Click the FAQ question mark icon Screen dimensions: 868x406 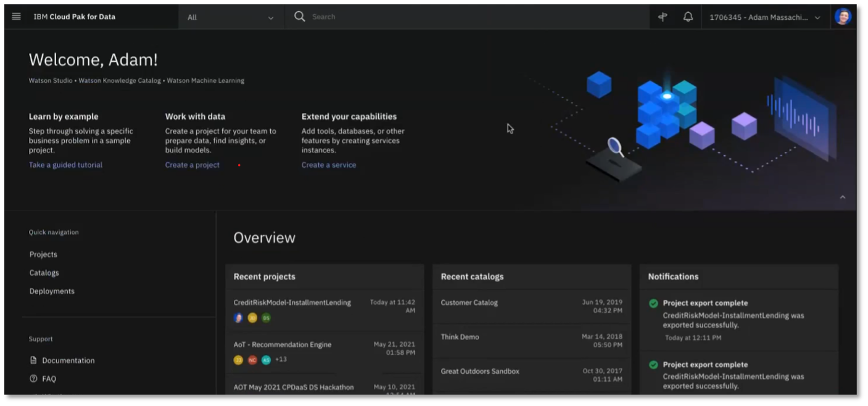[x=33, y=379]
